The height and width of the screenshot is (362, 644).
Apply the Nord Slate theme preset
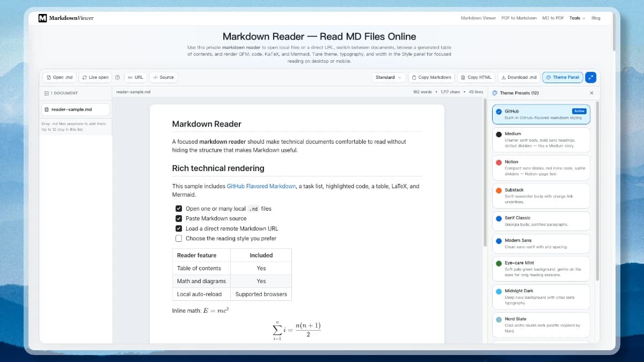[x=541, y=324]
